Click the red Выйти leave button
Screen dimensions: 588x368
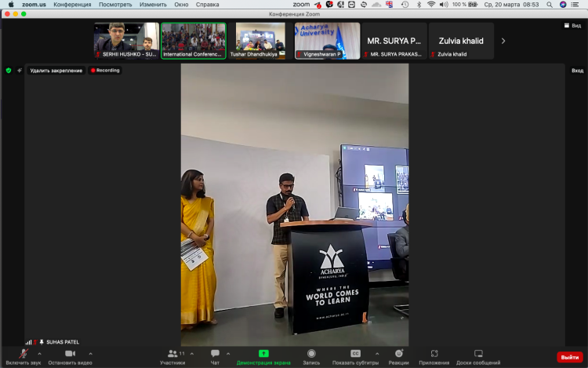tap(569, 357)
